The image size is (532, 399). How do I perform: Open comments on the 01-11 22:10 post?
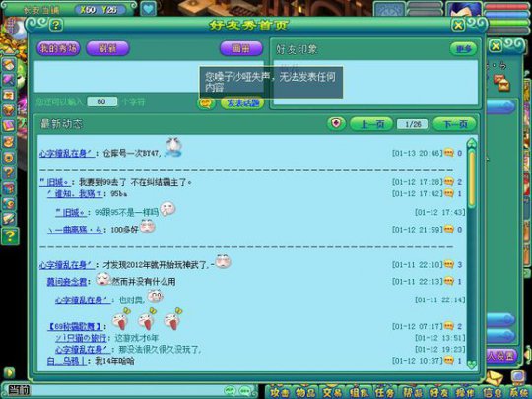[448, 264]
